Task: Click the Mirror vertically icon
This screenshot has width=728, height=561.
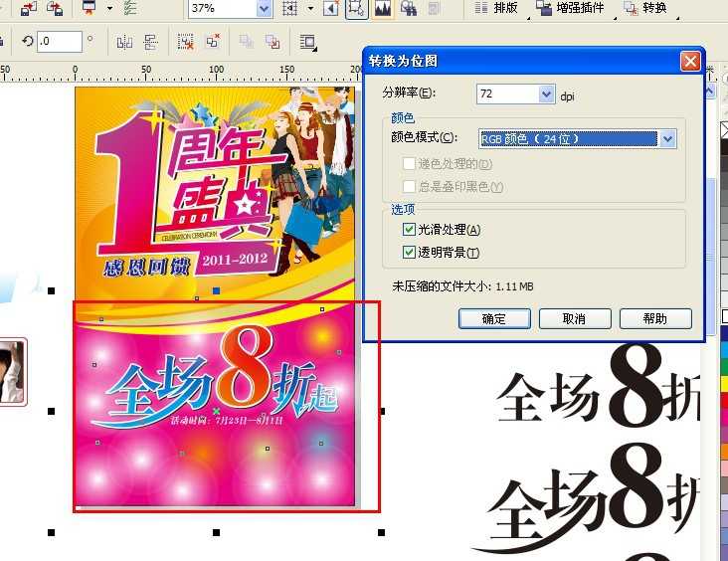Action: 150,42
